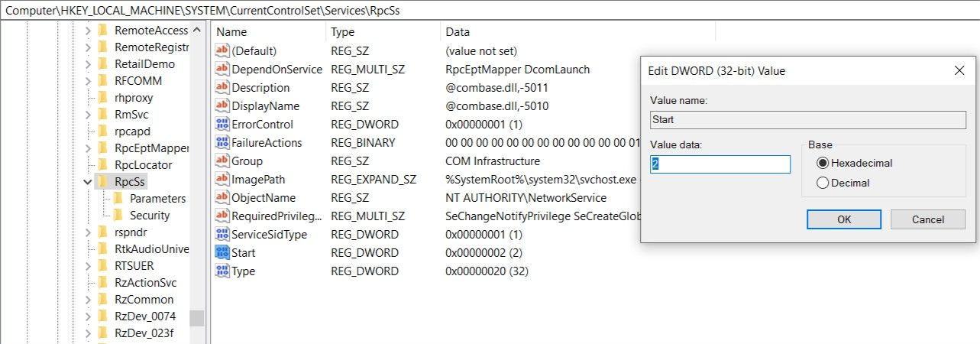Click the icon of the (Default) value
980x344 pixels.
222,51
